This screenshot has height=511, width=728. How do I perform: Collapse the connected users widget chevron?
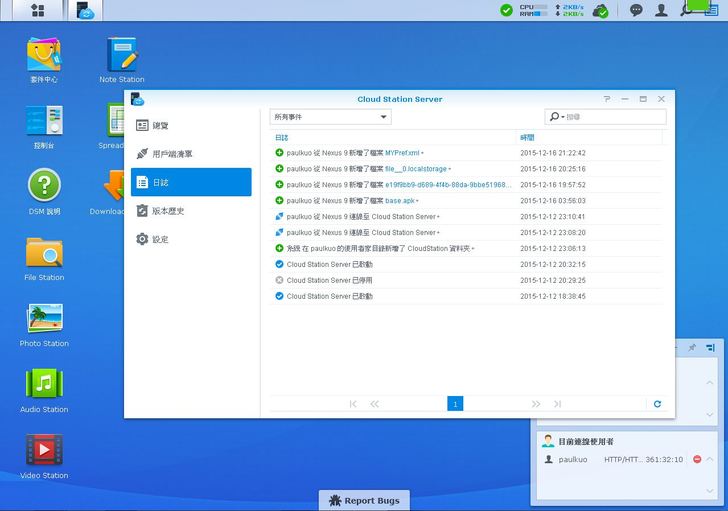(x=710, y=441)
